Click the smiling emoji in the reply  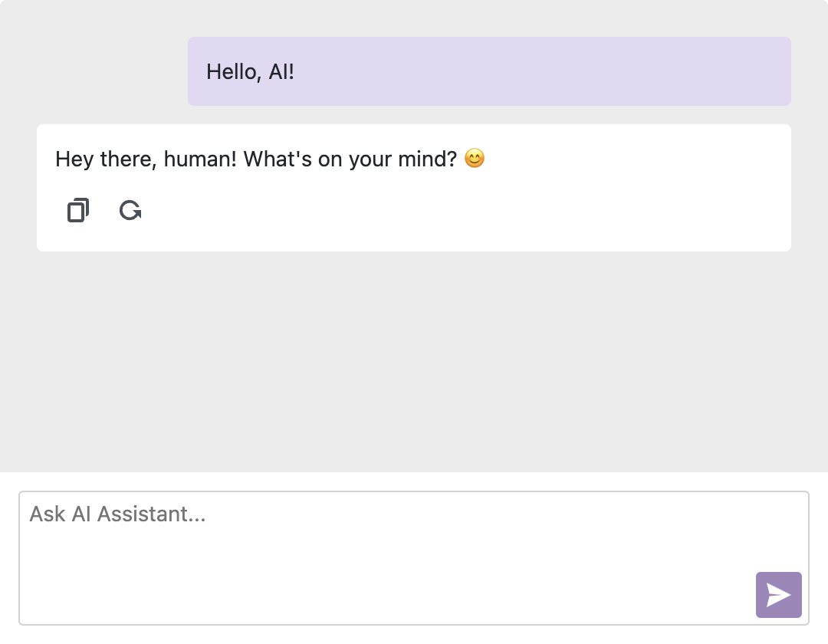pyautogui.click(x=475, y=159)
